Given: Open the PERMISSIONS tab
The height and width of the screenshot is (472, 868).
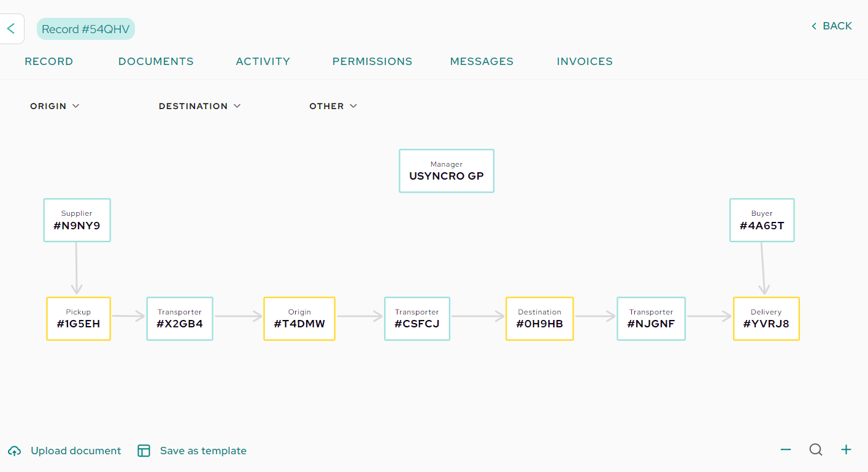Looking at the screenshot, I should pyautogui.click(x=372, y=61).
